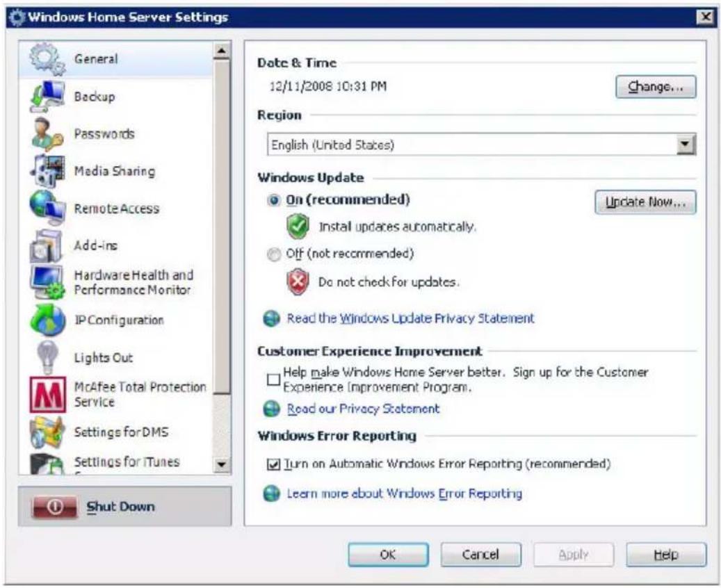Click the English (United States) region field

pos(481,145)
